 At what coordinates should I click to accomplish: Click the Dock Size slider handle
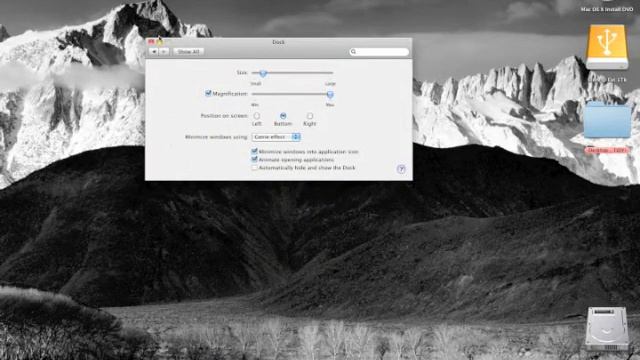[x=263, y=73]
